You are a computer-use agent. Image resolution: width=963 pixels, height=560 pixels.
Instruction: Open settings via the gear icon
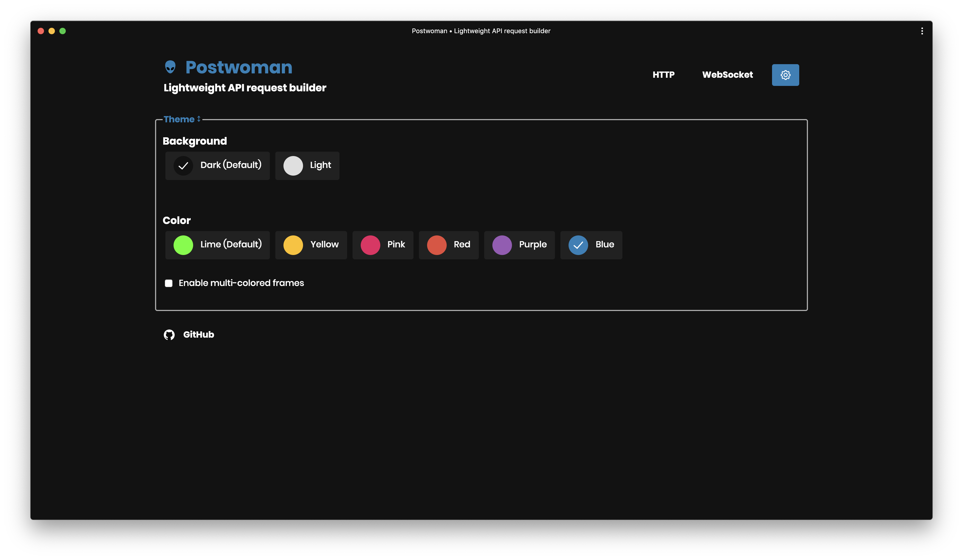[x=785, y=75]
